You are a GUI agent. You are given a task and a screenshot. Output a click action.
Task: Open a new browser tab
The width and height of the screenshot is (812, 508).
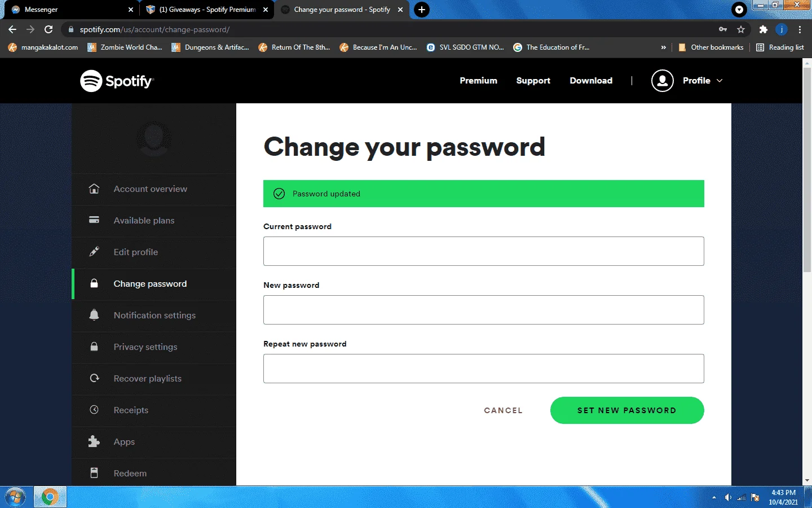click(x=422, y=10)
